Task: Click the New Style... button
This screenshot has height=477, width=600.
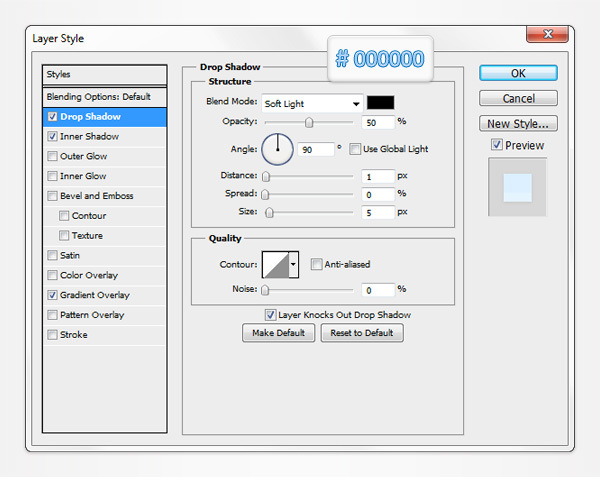Action: click(517, 124)
